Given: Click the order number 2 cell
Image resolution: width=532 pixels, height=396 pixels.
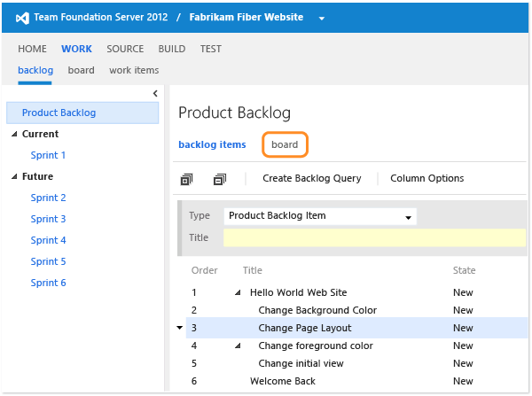Looking at the screenshot, I should point(194,310).
